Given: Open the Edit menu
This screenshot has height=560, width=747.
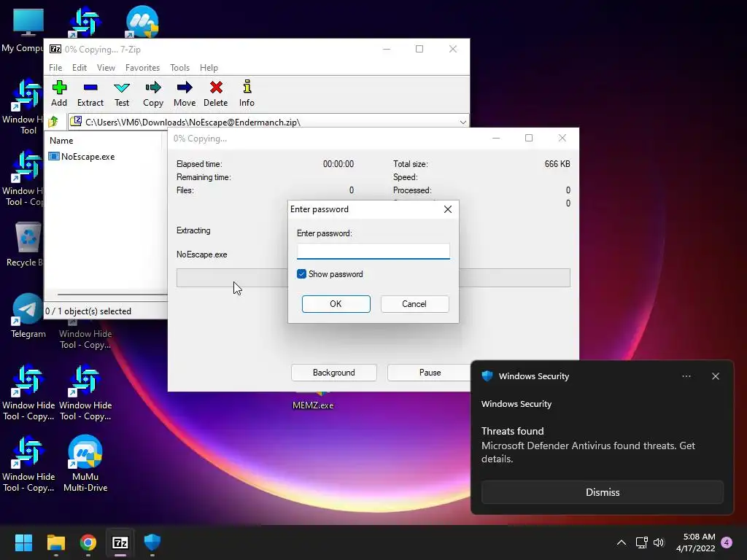Looking at the screenshot, I should [79, 68].
